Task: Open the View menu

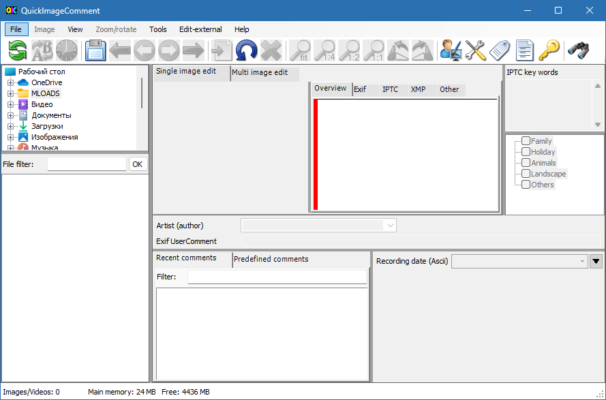Action: (x=75, y=29)
